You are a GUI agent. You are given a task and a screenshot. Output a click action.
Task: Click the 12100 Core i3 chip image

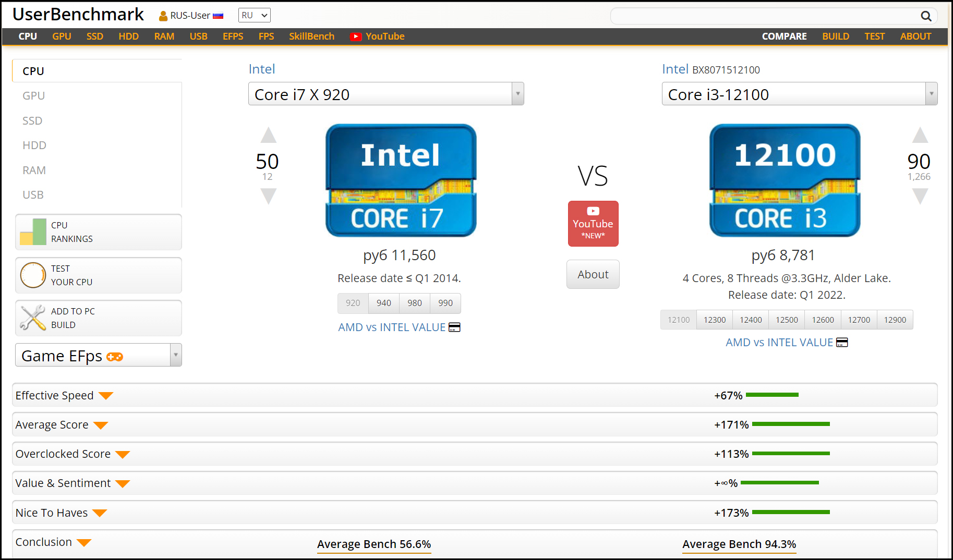(x=785, y=180)
